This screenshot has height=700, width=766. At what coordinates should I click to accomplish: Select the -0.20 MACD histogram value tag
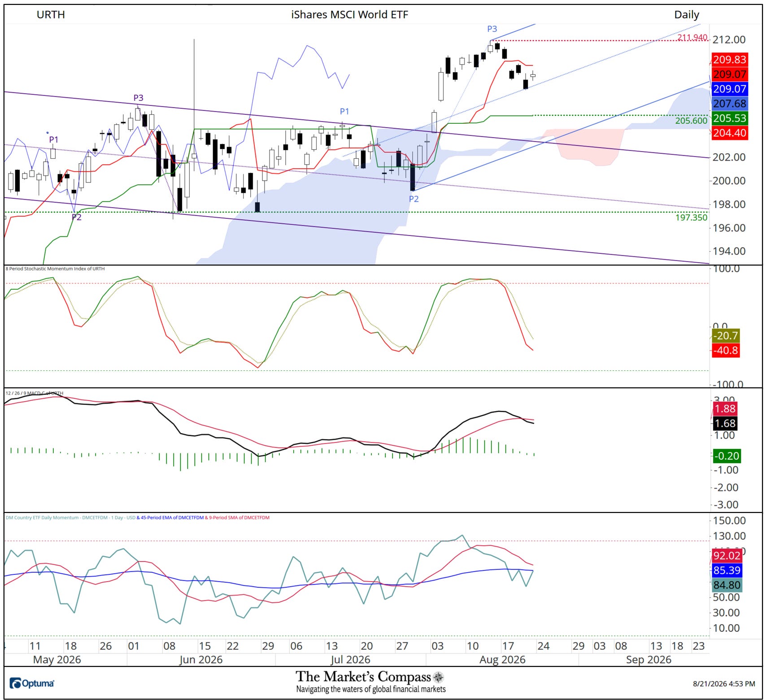tap(727, 456)
